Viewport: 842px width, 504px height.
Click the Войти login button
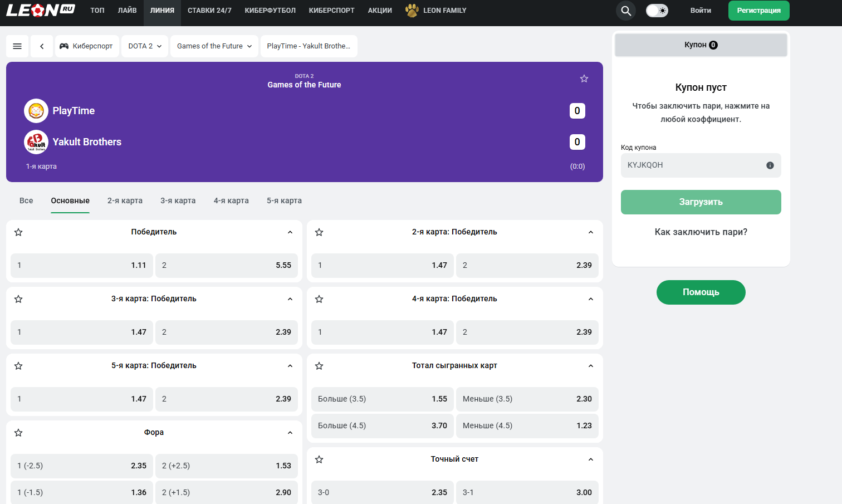(x=701, y=11)
